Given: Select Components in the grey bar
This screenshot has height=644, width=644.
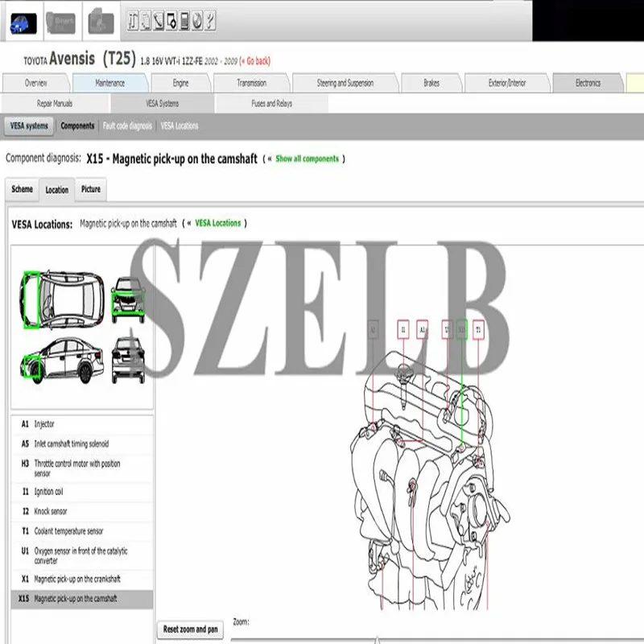Looking at the screenshot, I should 77,126.
